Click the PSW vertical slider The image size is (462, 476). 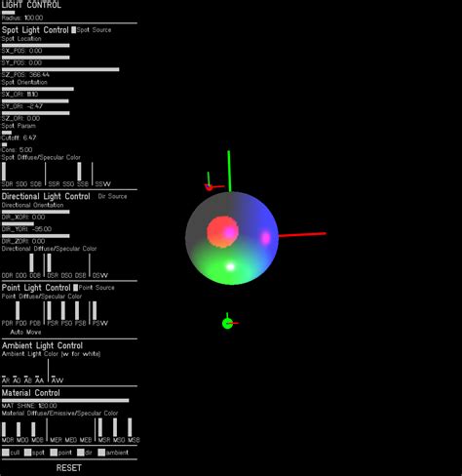95,310
